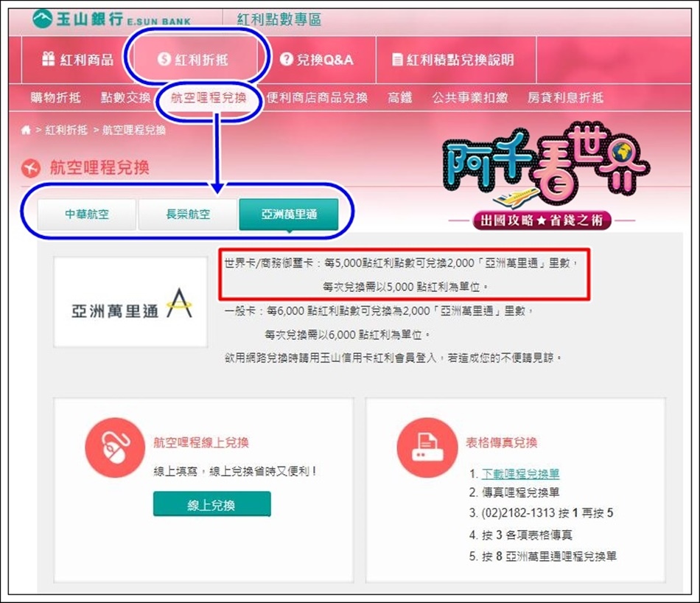
Task: Click the 出國攻略★省錢之術 banner label
Action: pos(542,220)
